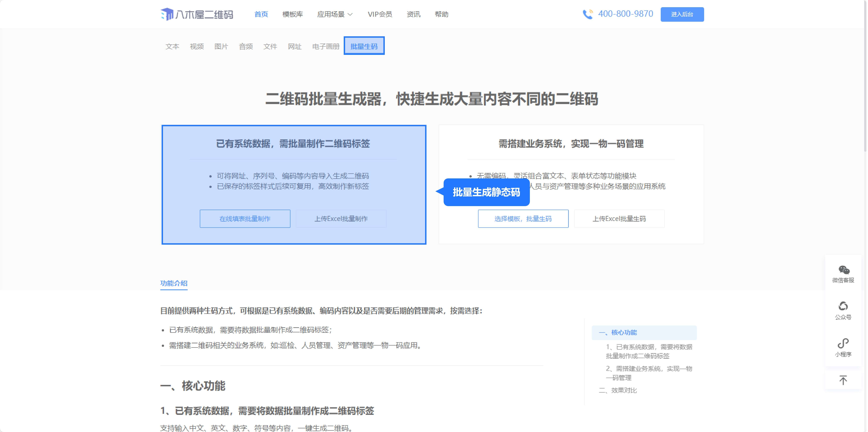Open the 小程序 mini-program icon

click(x=843, y=343)
